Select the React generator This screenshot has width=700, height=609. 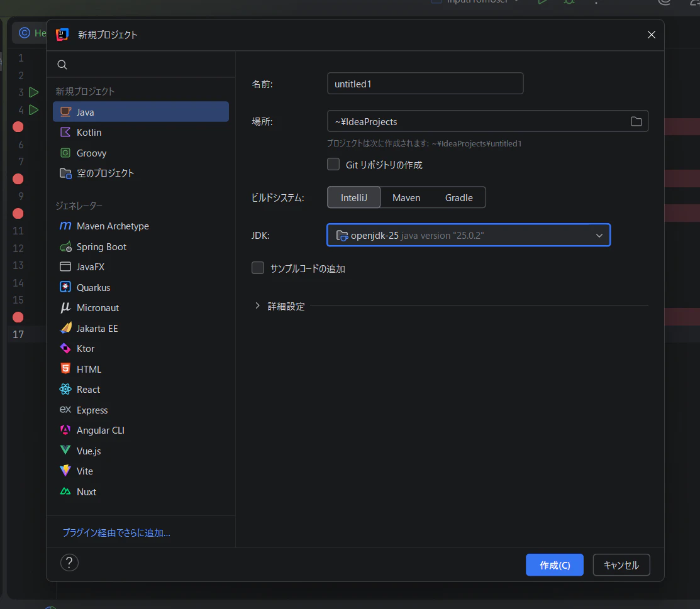click(141, 390)
